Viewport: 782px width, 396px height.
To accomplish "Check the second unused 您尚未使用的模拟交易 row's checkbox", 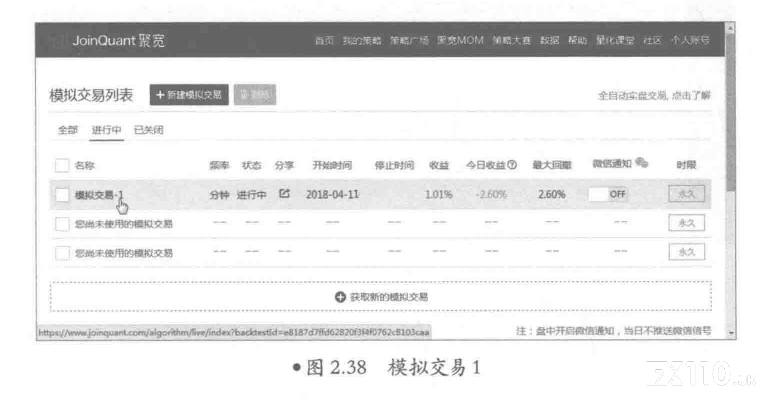I will [x=62, y=253].
